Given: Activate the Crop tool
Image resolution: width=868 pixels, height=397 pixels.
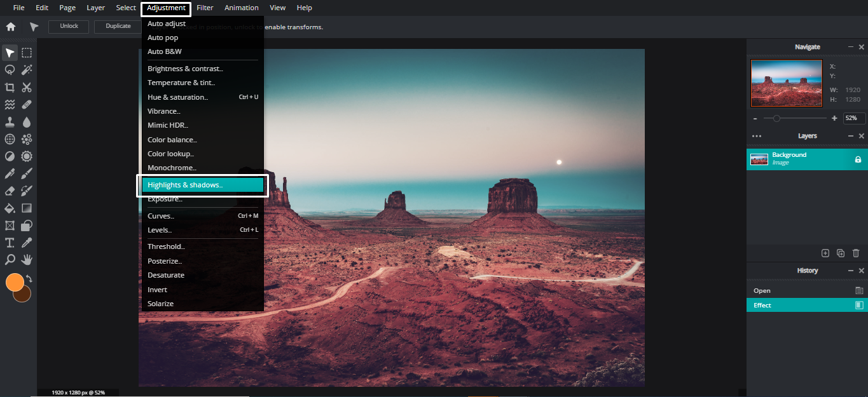Looking at the screenshot, I should tap(9, 87).
